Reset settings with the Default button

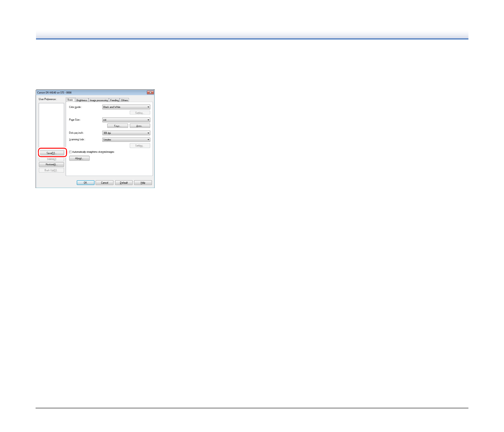click(124, 183)
